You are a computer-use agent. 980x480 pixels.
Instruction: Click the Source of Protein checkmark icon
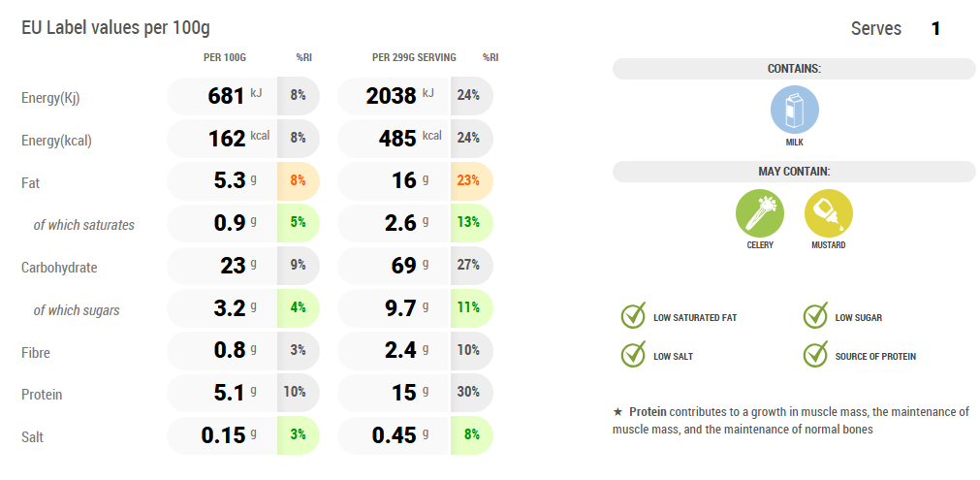point(815,355)
